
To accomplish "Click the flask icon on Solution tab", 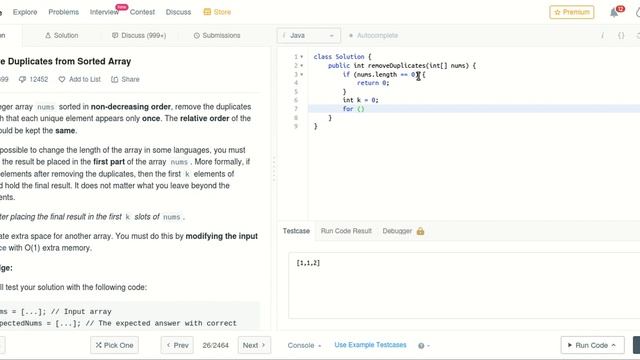I will tap(48, 36).
